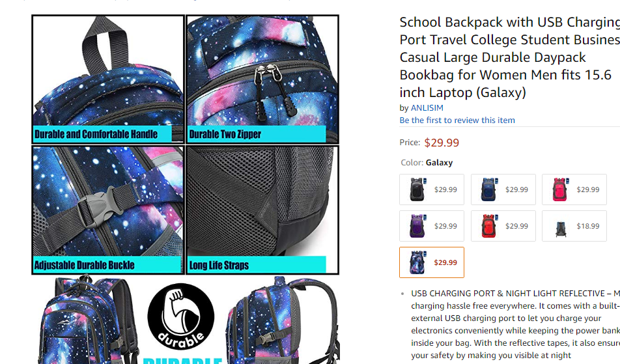Click the 'Color: Galaxy' label
This screenshot has height=364, width=620.
(x=427, y=162)
